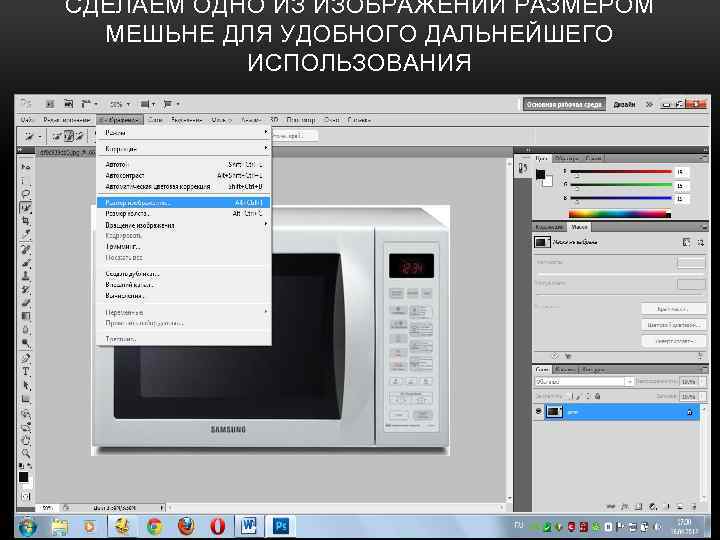Choose Размер изображения from the menu
Image resolution: width=720 pixels, height=540 pixels.
(184, 202)
